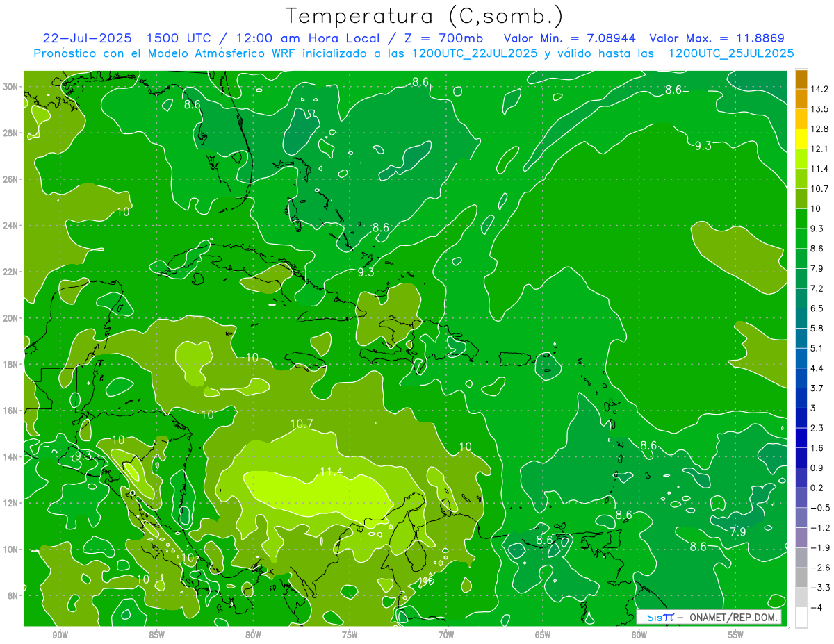Click the 65W longitude axis label

pyautogui.click(x=543, y=635)
